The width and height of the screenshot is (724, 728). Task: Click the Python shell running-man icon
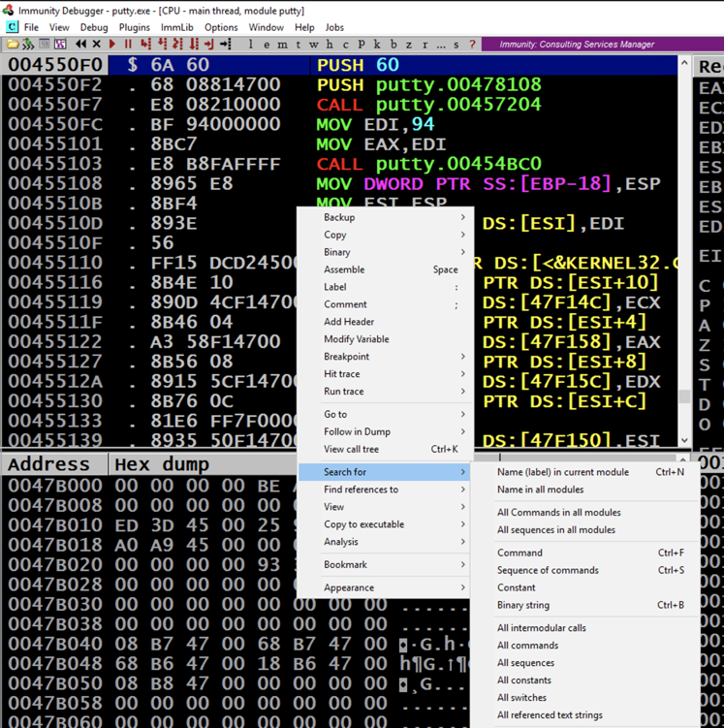[x=28, y=45]
